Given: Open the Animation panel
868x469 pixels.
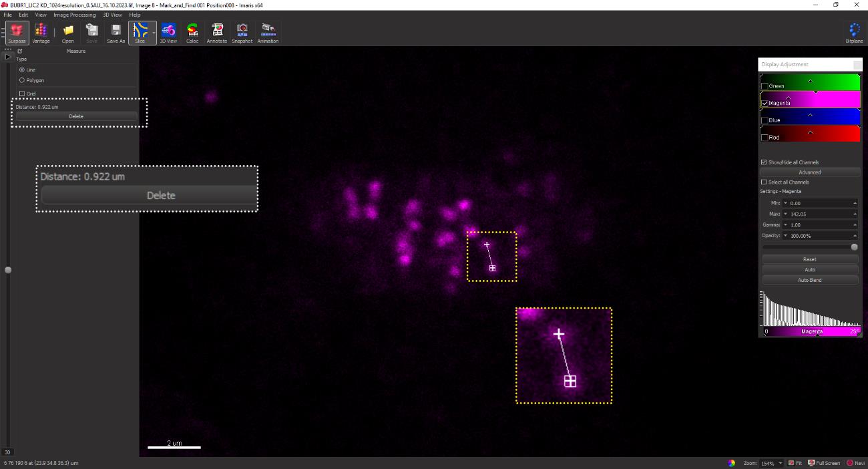Looking at the screenshot, I should [x=268, y=33].
